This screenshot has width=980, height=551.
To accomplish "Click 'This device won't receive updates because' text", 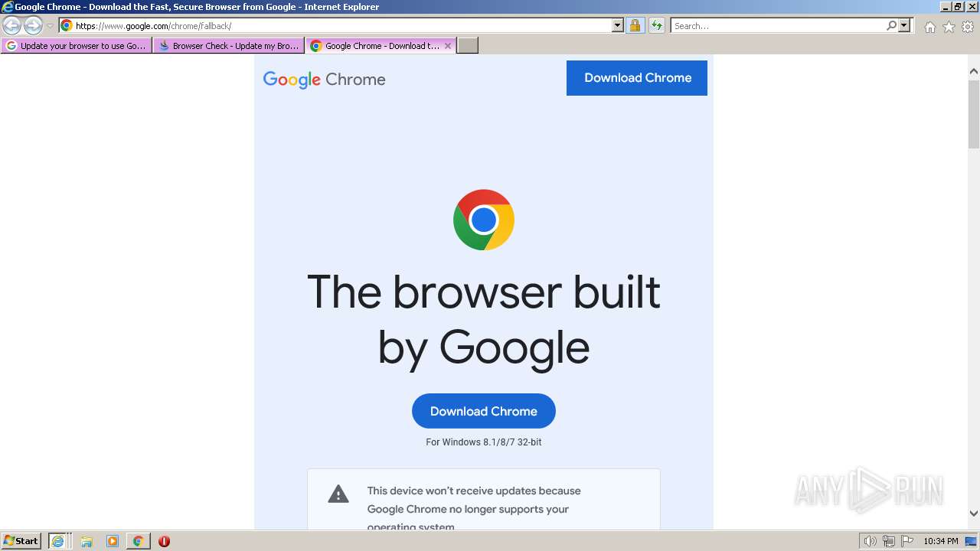I will 474,491.
